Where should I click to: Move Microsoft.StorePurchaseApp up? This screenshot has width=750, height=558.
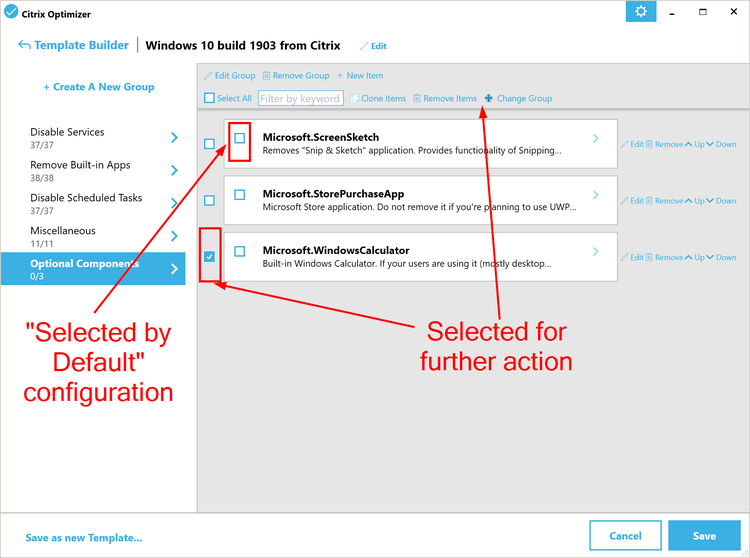tap(695, 201)
